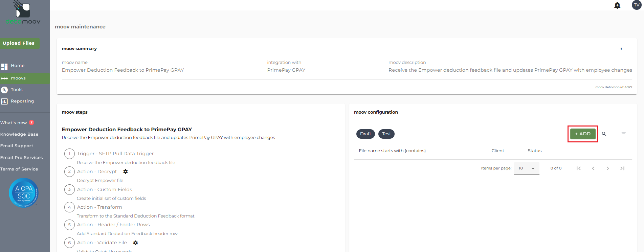Open the TV user avatar menu
Screen dimensions: 644x252
tap(637, 5)
